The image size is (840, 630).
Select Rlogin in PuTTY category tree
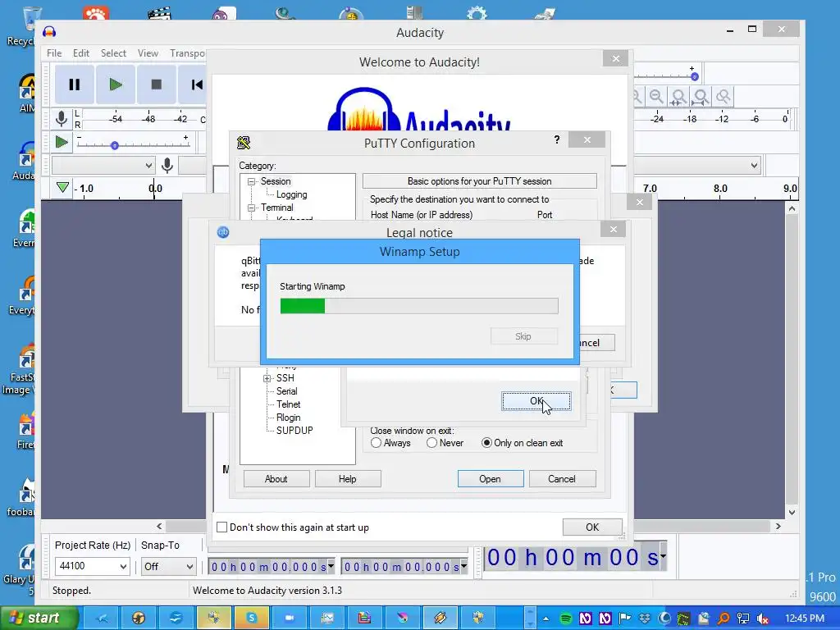coord(288,418)
